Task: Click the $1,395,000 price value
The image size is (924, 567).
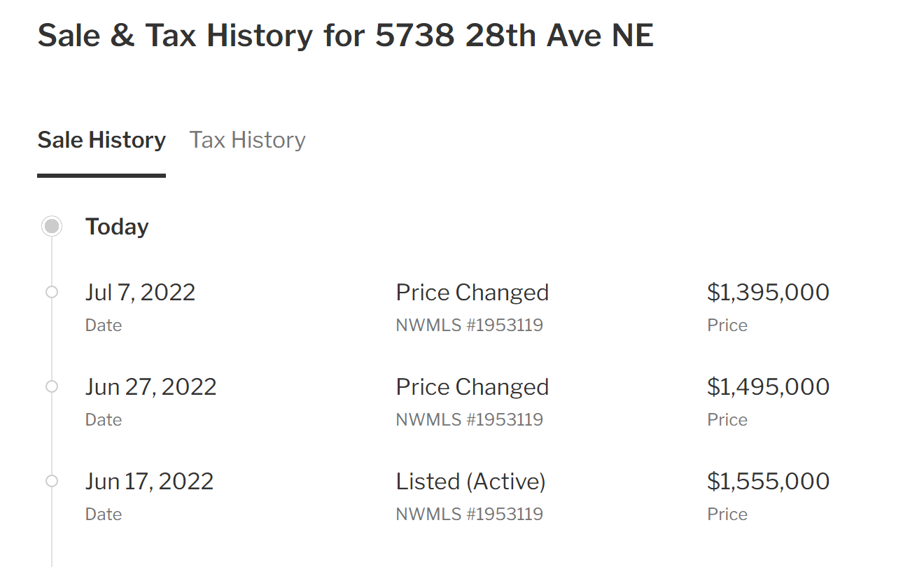Action: pos(768,292)
